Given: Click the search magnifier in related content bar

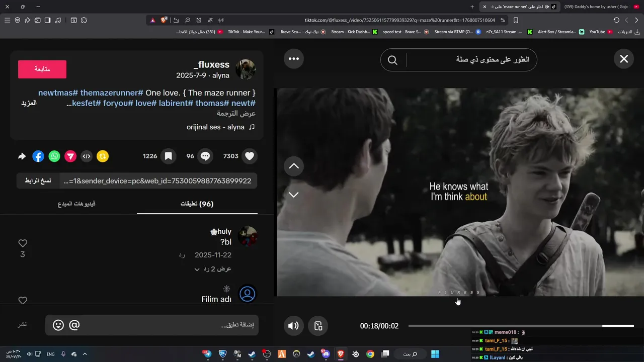Looking at the screenshot, I should click(393, 60).
